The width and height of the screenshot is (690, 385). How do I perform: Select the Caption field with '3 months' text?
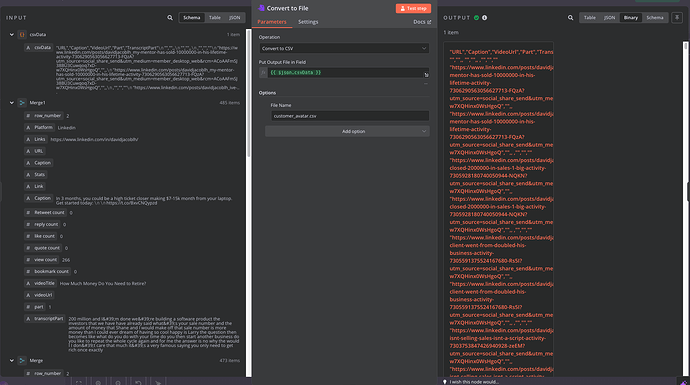[x=39, y=198]
